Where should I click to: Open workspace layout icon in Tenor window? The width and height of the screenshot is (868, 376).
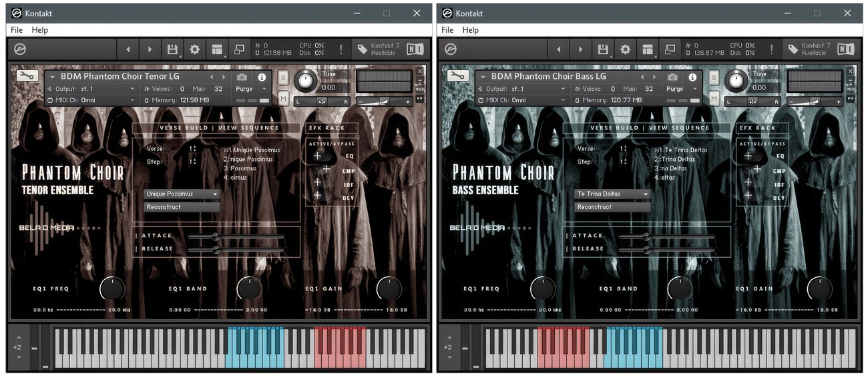(x=216, y=49)
